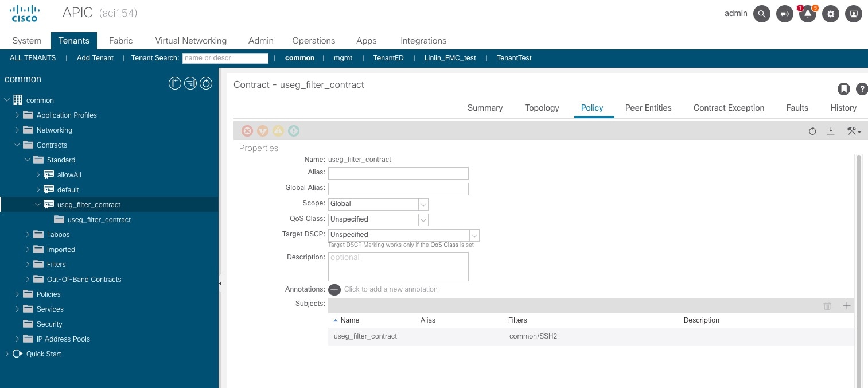Switch to the Topology tab
Image resolution: width=868 pixels, height=388 pixels.
click(x=541, y=108)
